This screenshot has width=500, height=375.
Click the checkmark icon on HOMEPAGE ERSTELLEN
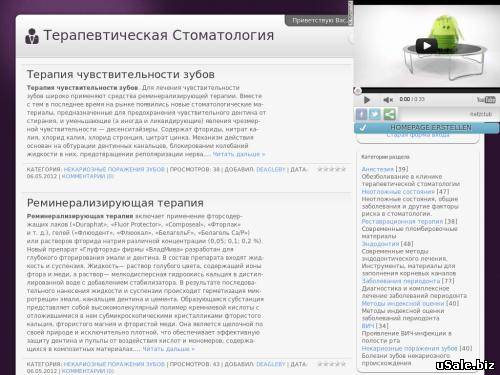(x=363, y=128)
